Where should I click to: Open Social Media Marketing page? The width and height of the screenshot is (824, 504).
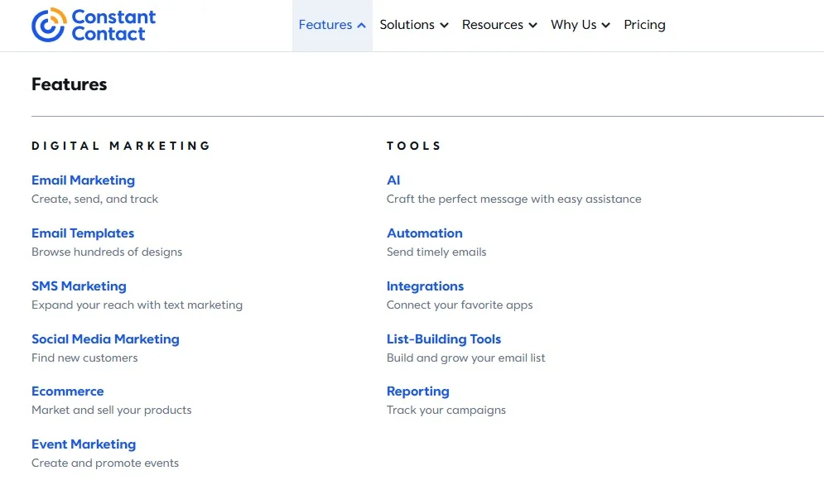105,339
